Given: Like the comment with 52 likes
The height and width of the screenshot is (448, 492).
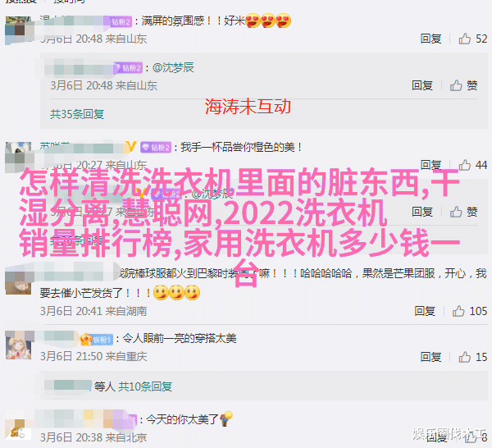Looking at the screenshot, I should [464, 39].
